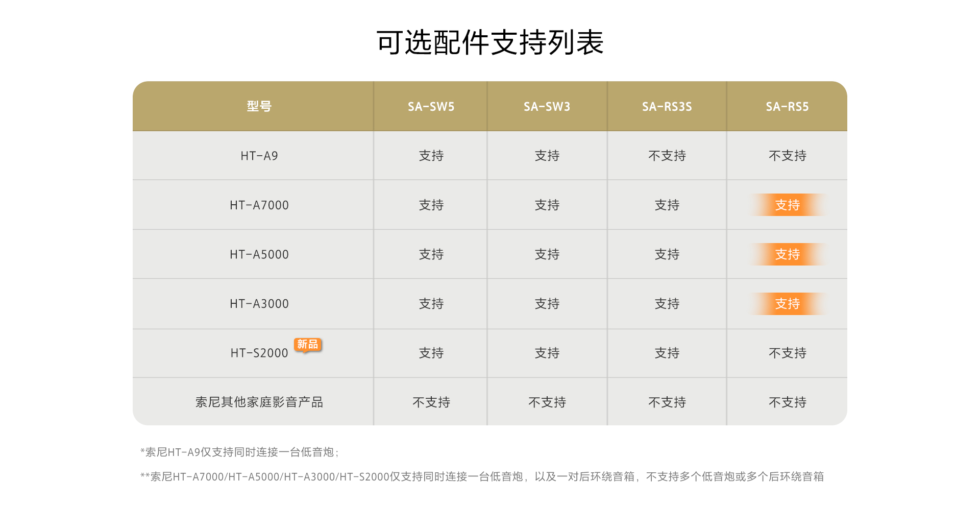This screenshot has height=529, width=980.
Task: Click the HT-A3000 model row label
Action: pos(259,304)
